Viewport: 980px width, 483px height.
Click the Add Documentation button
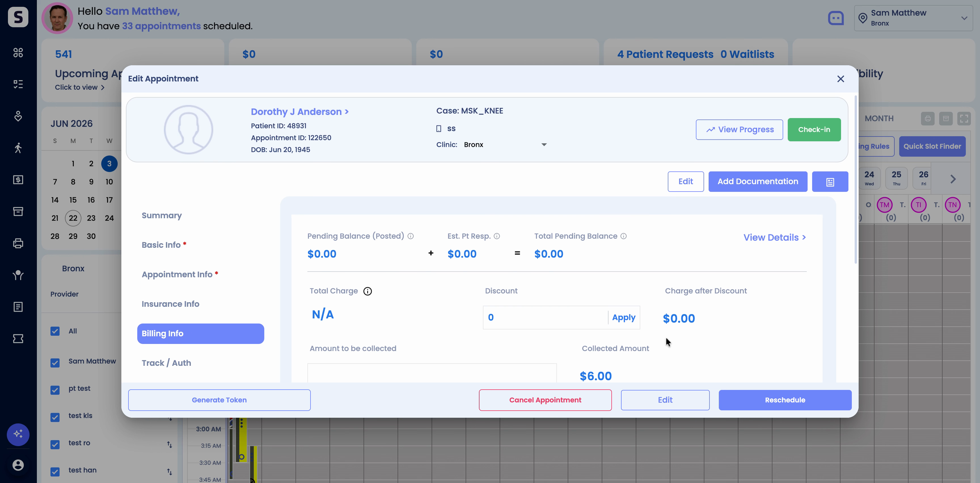757,182
